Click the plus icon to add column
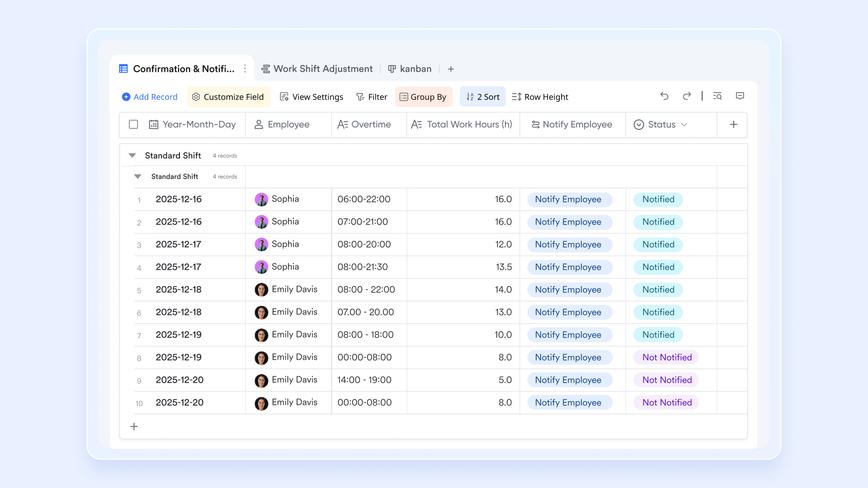868x488 pixels. pos(733,125)
